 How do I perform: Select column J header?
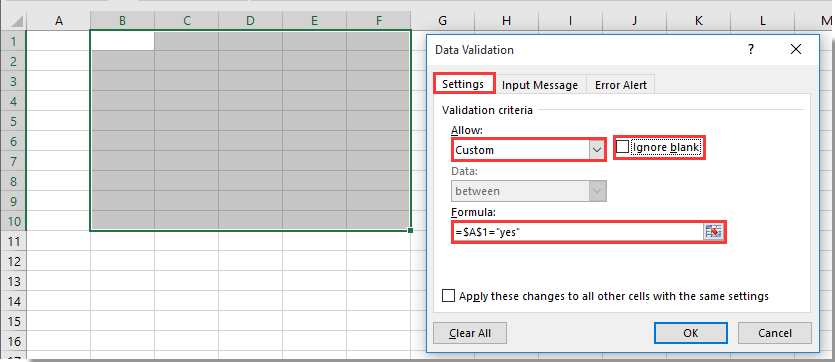pyautogui.click(x=634, y=21)
